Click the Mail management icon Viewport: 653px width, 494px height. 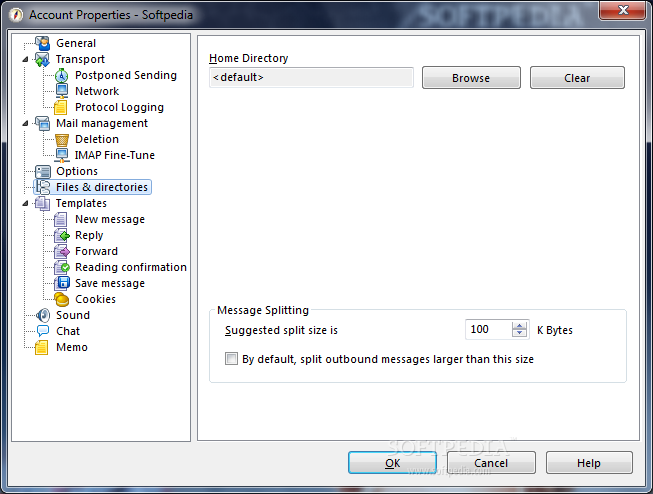pos(42,123)
